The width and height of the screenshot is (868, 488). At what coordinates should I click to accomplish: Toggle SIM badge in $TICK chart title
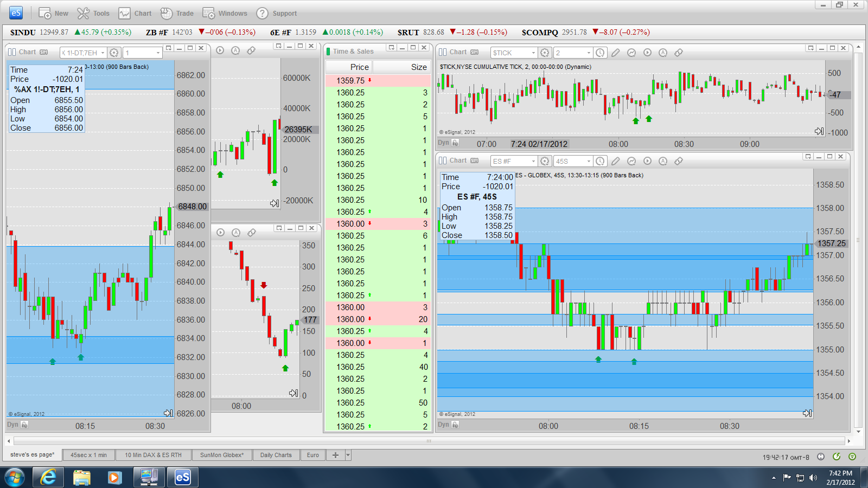[x=475, y=52]
